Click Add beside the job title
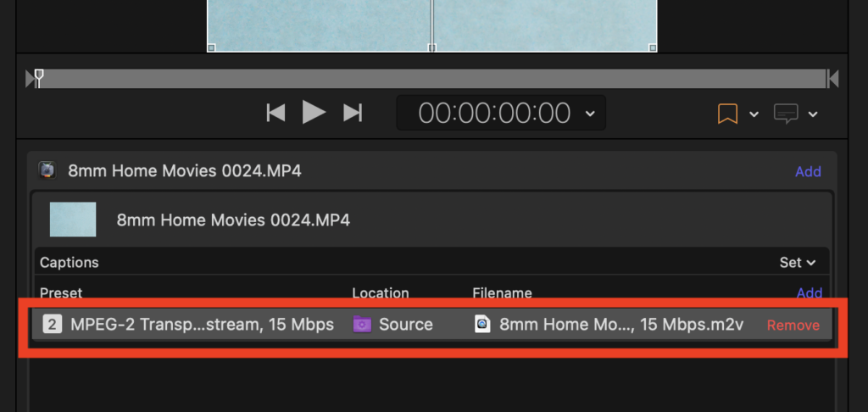Viewport: 868px width, 412px height. point(807,171)
